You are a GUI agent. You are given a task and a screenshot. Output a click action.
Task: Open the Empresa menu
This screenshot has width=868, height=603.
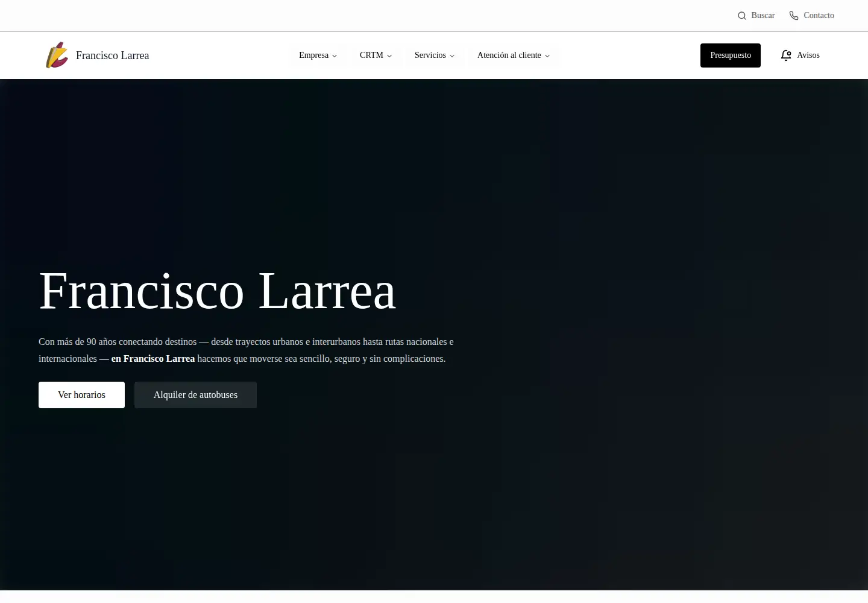(x=318, y=55)
